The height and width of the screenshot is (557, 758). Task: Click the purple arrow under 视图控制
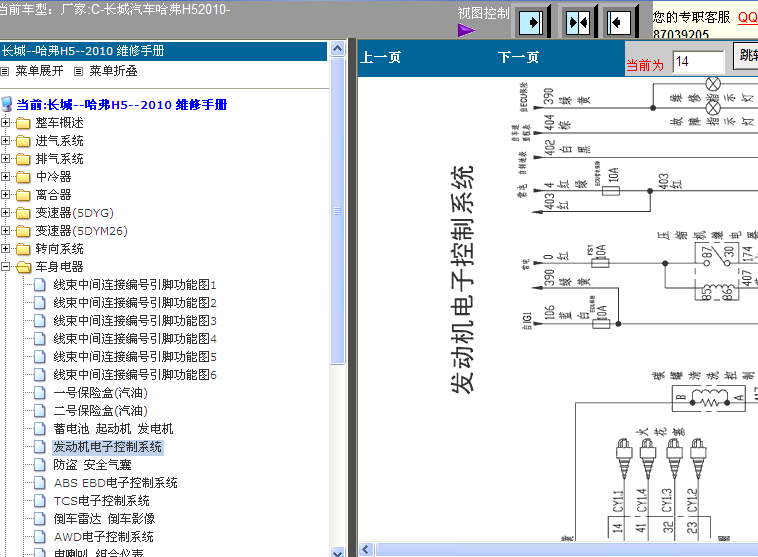[466, 30]
